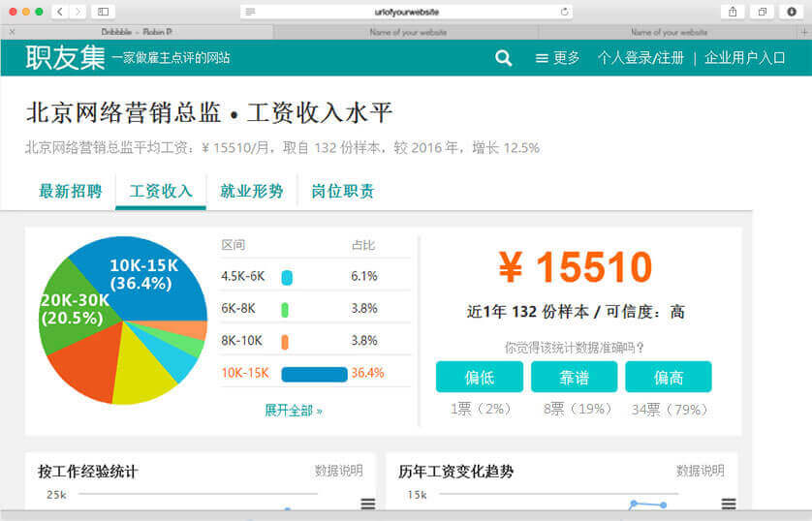Show all tabs overview button
Image resolution: width=812 pixels, height=521 pixels.
763,12
